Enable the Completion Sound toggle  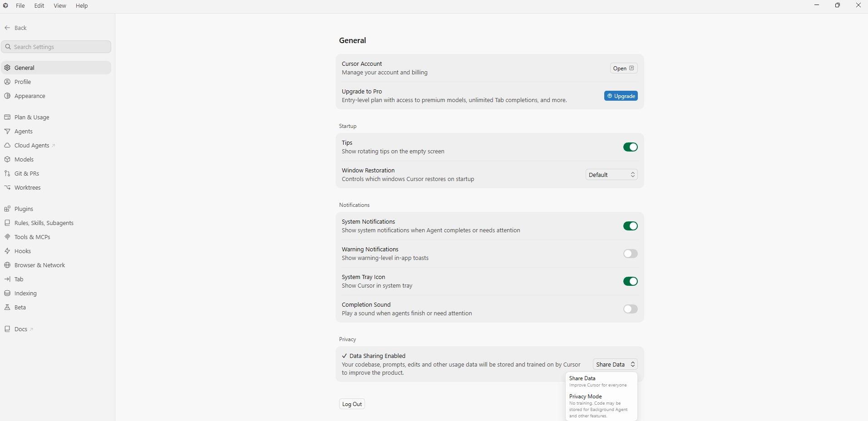click(x=630, y=309)
